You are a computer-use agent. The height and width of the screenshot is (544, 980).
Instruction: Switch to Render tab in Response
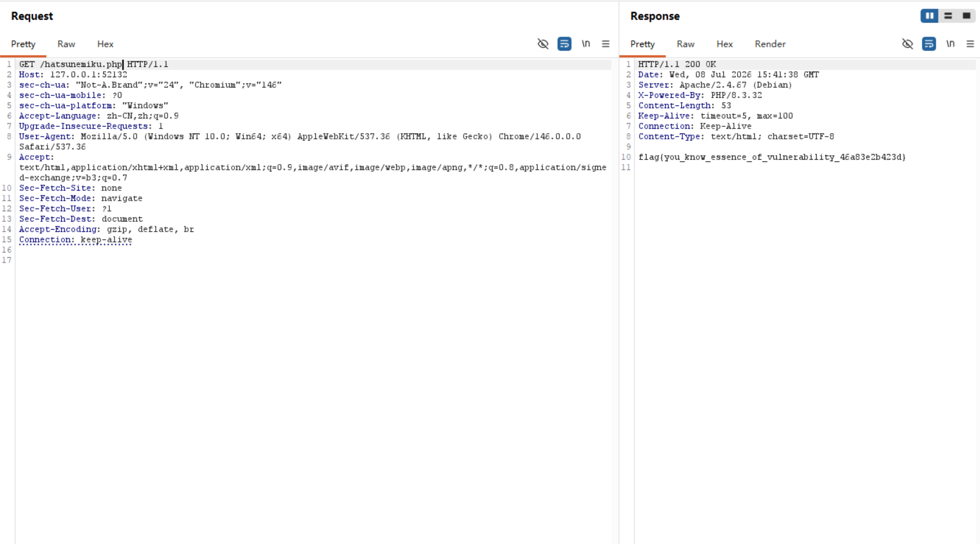point(770,44)
